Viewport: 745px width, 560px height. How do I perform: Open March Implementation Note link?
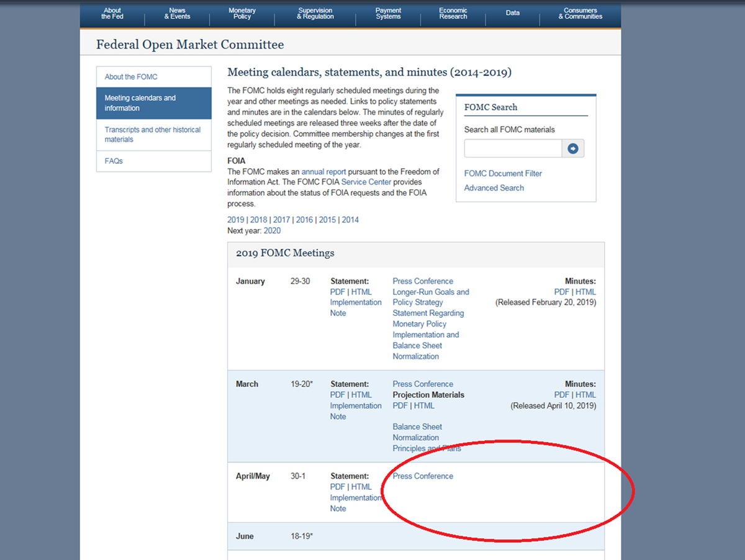pos(356,411)
